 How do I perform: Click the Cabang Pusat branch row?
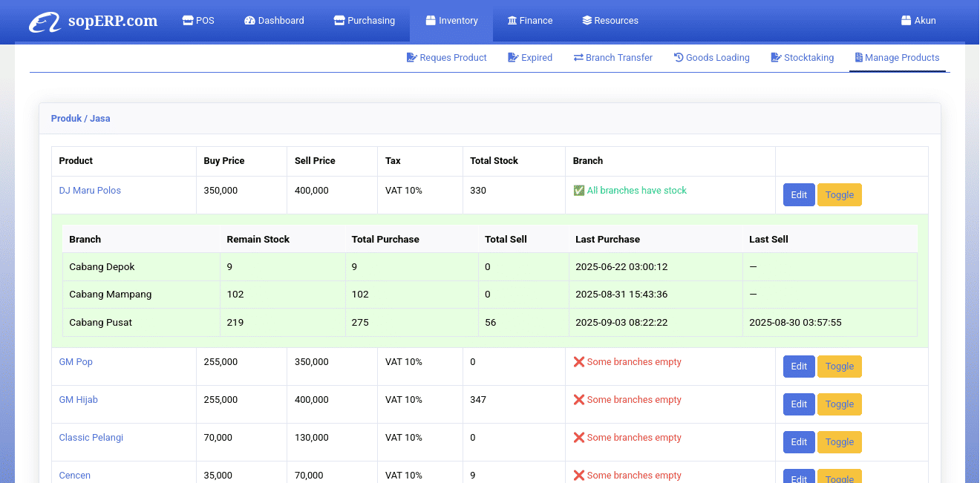coord(102,323)
